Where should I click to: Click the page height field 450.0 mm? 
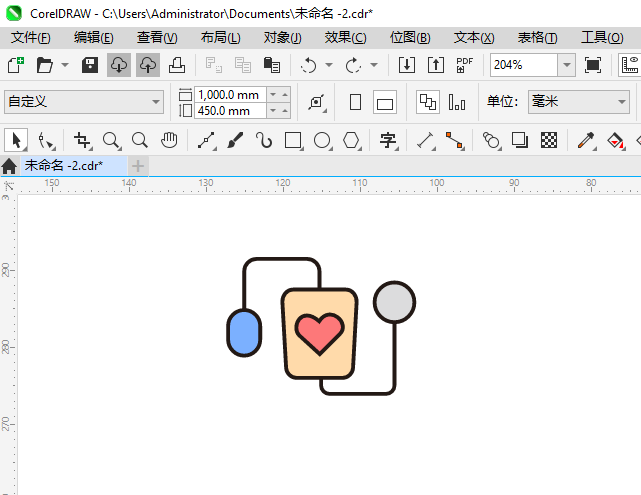(x=231, y=111)
